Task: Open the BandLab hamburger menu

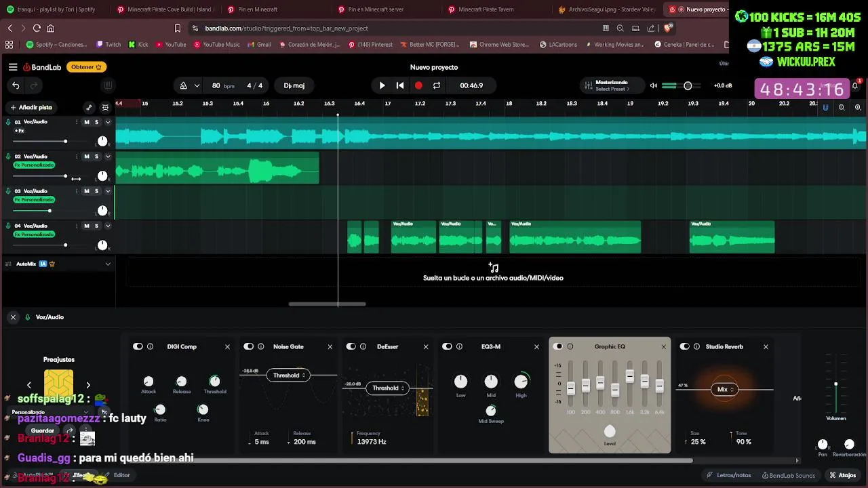Action: [13, 67]
